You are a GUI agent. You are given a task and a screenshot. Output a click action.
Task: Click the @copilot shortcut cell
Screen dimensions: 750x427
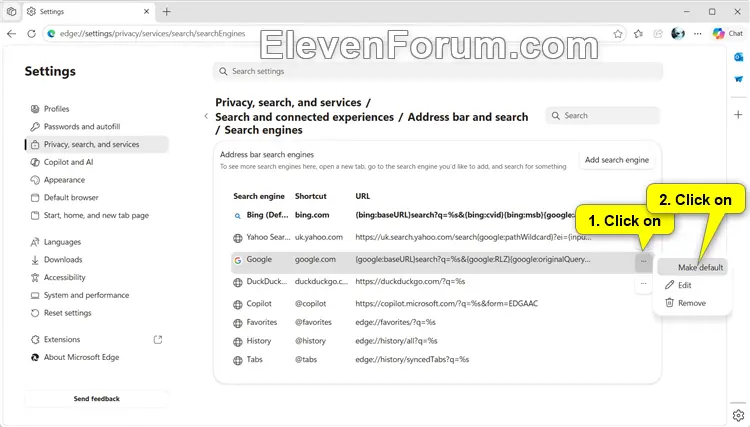(310, 304)
